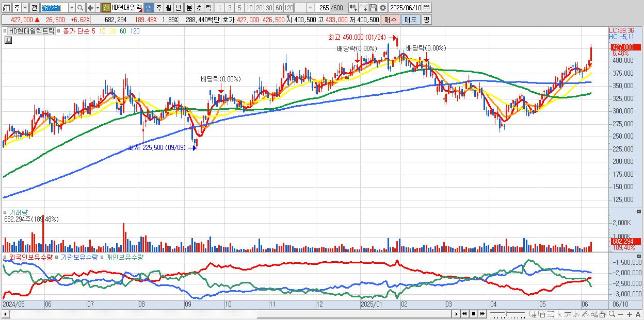
Task: Select the 월 monthly period toggle
Action: tap(168, 8)
